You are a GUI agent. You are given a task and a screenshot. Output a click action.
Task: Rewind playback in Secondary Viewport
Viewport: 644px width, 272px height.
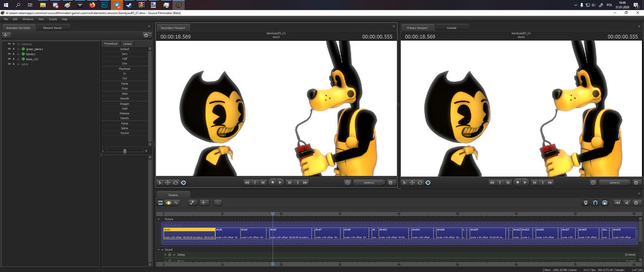247,182
